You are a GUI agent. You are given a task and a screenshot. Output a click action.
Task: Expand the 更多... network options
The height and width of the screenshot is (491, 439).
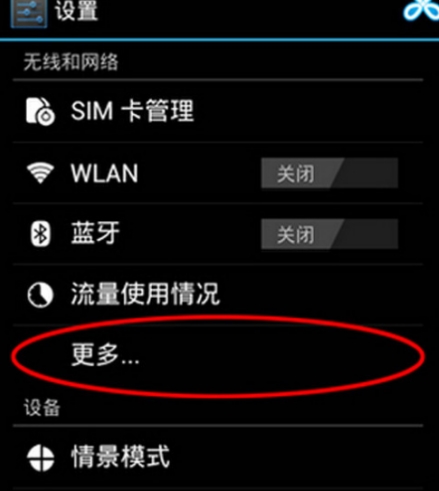click(218, 356)
